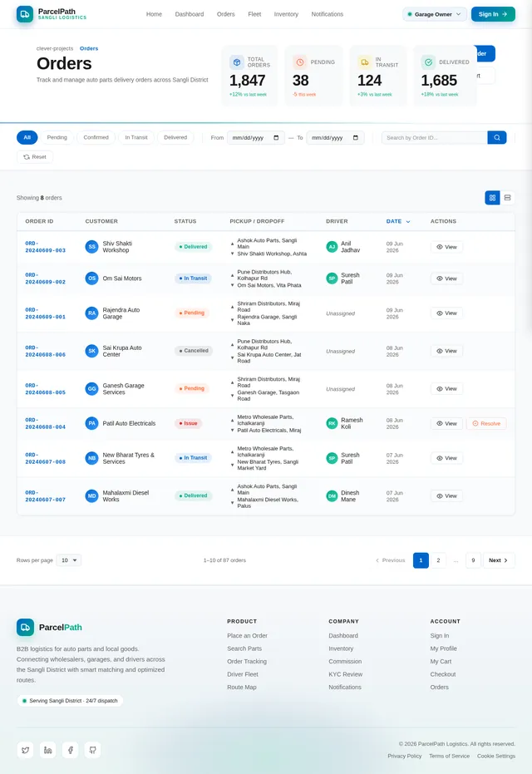Click the Search by Order ID field
This screenshot has height=774, width=532.
[434, 138]
